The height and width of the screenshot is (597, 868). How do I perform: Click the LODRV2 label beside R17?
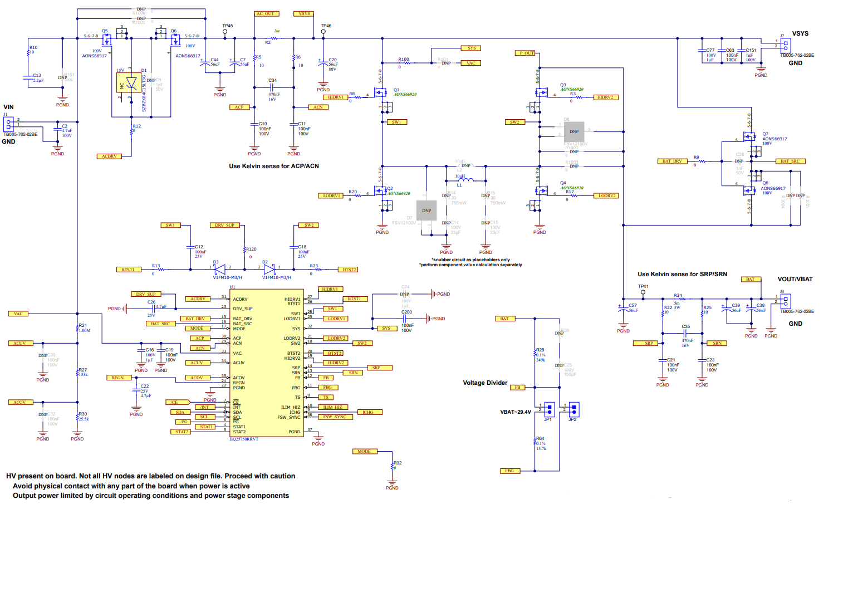click(x=606, y=196)
